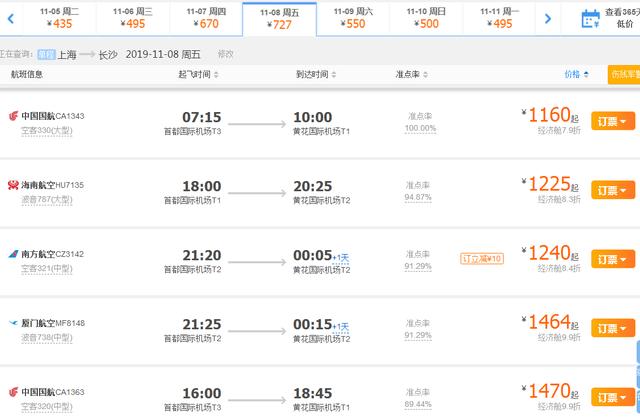Expand booking options for the ¥1225 flight

613,190
